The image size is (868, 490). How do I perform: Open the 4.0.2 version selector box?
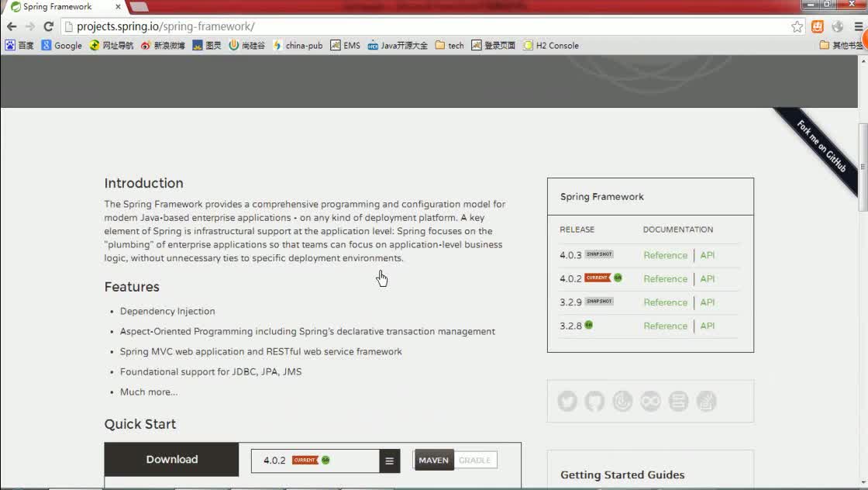[315, 461]
